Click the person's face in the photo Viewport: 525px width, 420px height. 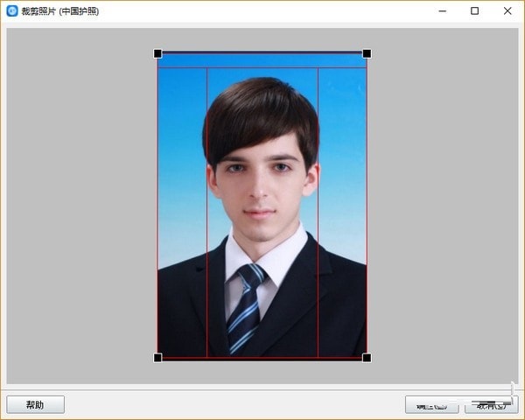[x=261, y=184]
